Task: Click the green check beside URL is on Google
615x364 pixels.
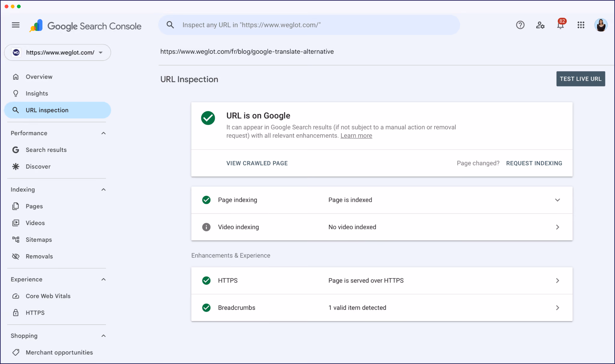Action: pos(208,118)
